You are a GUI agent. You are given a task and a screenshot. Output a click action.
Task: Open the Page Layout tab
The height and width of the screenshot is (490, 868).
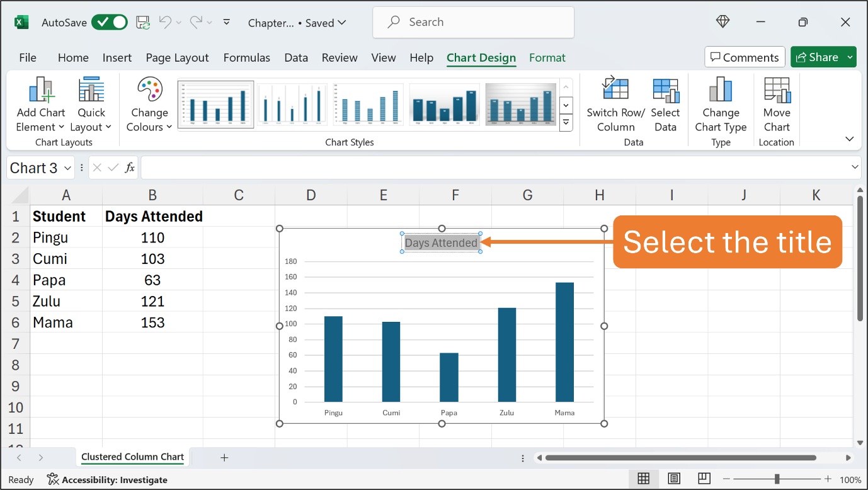[177, 57]
